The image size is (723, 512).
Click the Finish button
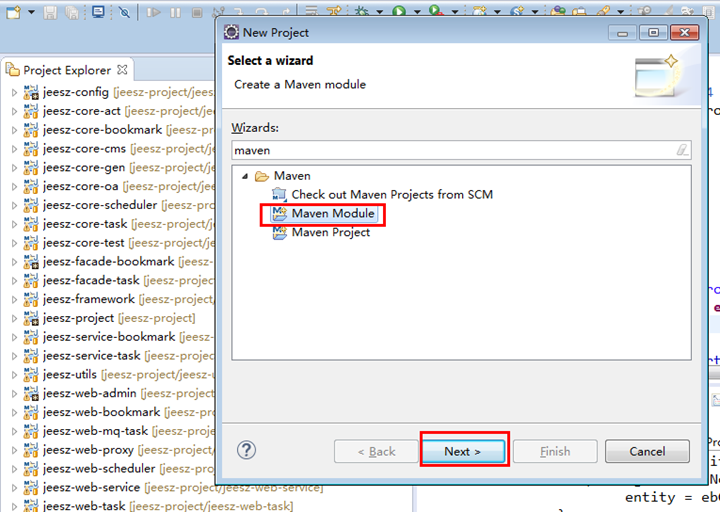point(555,451)
